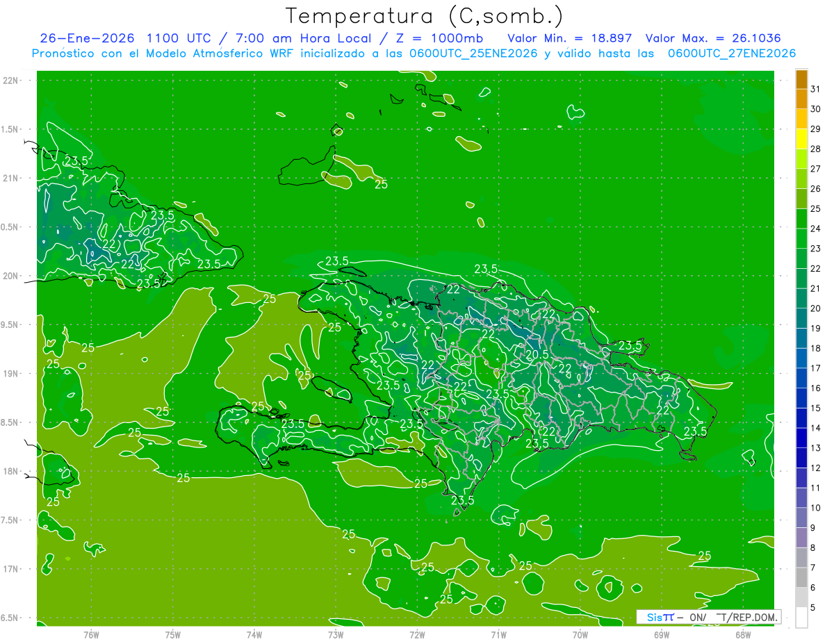This screenshot has width=834, height=644.
Task: Click the blue legend swatch between 16 and 17
Action: point(801,379)
